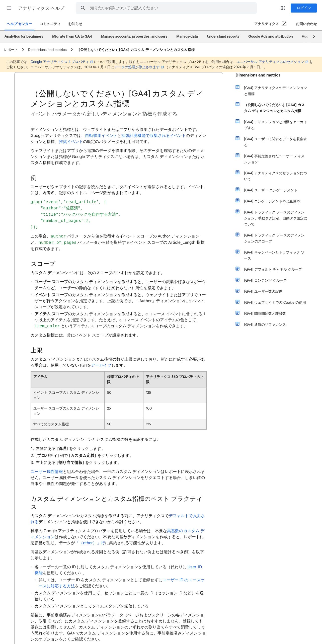Open ユーザー属性情報 link

[x=47, y=472]
